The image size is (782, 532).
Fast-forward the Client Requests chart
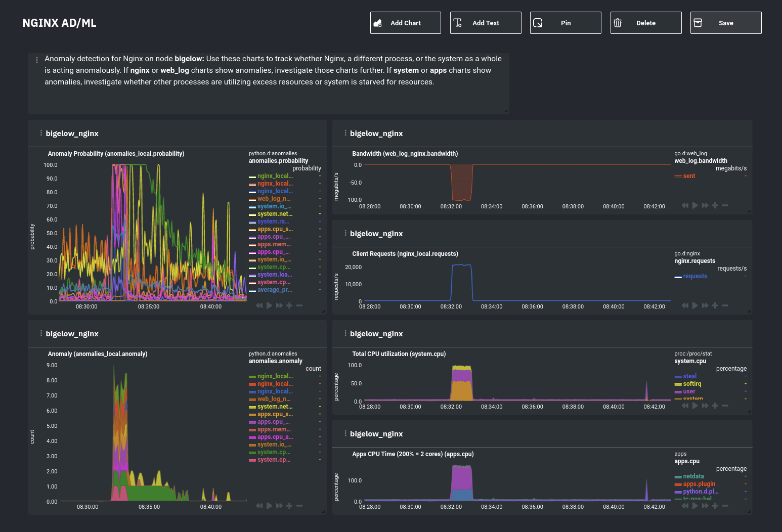(705, 305)
